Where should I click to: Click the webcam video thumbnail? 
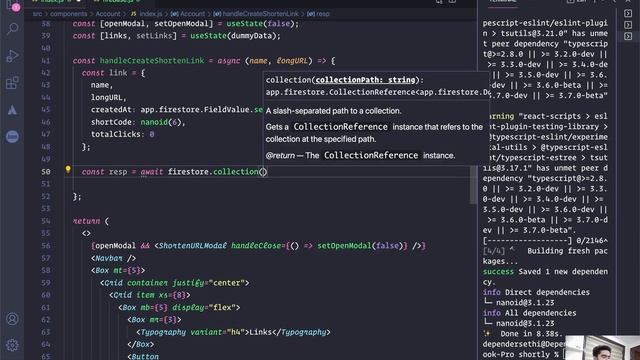(x=602, y=348)
